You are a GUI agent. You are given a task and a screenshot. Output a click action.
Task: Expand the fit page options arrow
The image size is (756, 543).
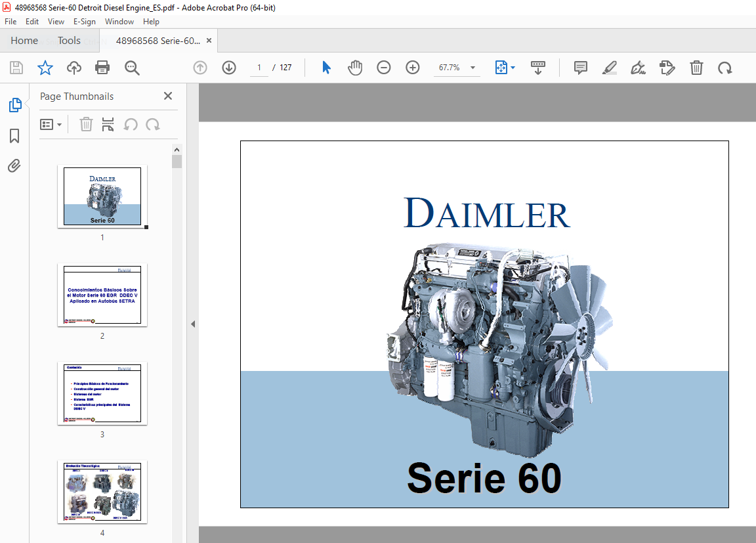tap(513, 68)
